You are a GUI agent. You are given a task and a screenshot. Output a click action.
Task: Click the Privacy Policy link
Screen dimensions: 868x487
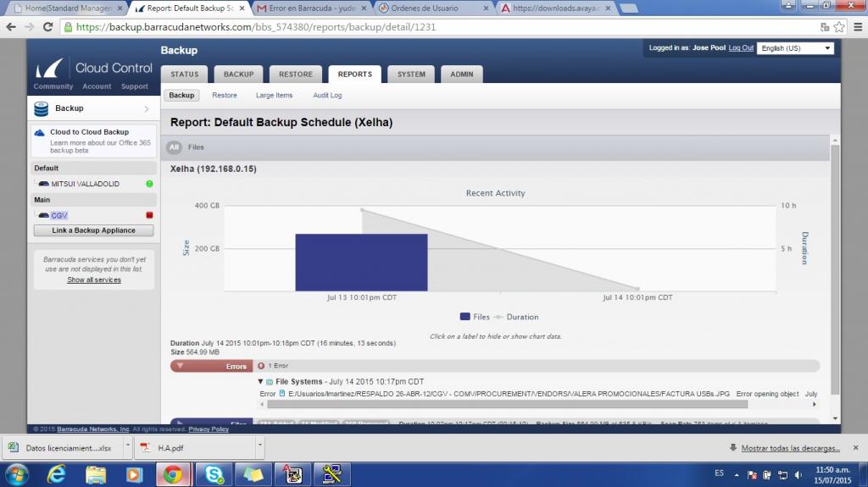(209, 429)
